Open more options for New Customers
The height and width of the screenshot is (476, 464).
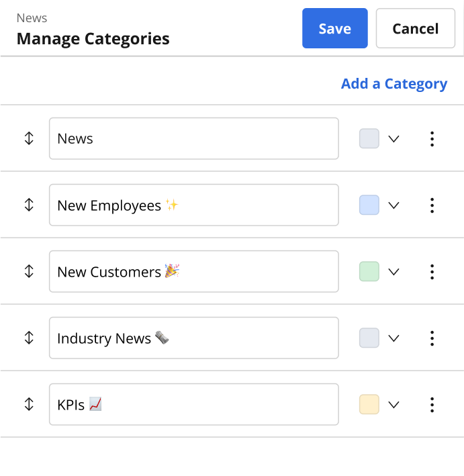432,272
